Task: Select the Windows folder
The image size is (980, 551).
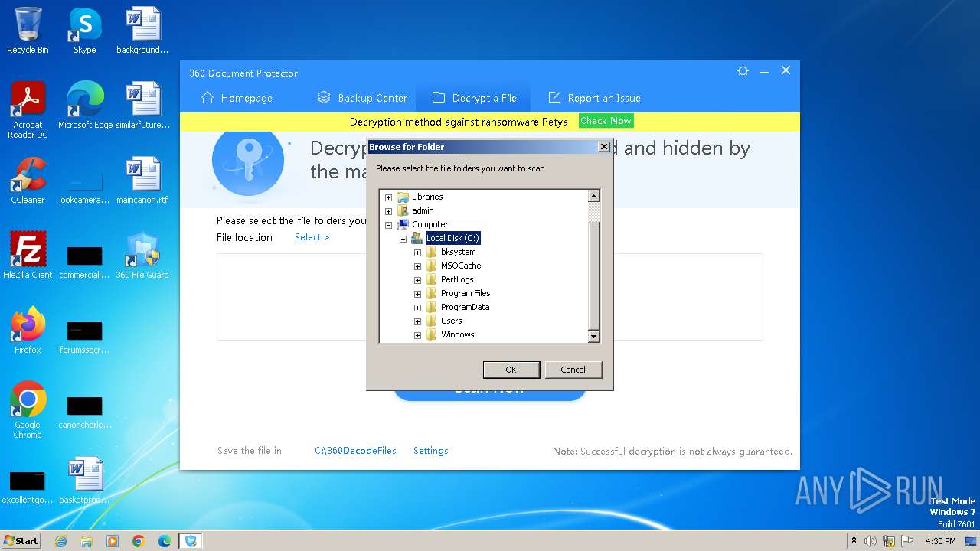Action: click(x=457, y=334)
